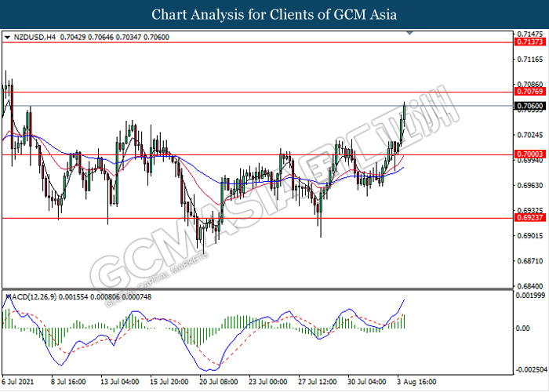Select the 0.70769 red price label
The image size is (549, 392).
click(x=530, y=92)
